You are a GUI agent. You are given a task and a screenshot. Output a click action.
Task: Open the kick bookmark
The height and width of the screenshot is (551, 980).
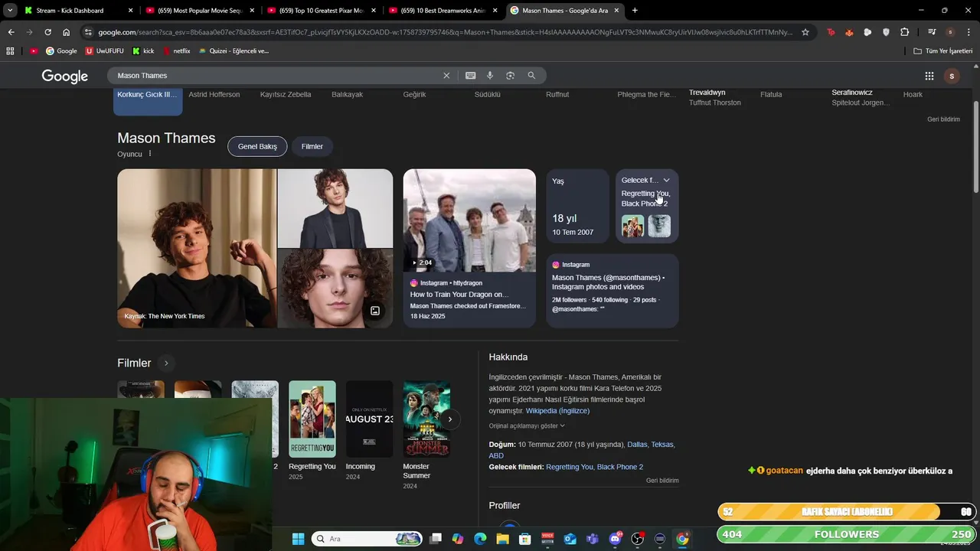143,51
